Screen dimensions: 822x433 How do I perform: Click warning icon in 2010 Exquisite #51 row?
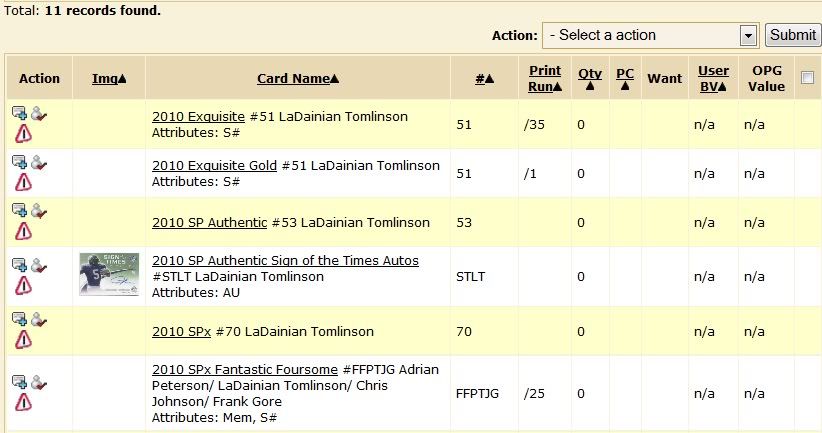coord(23,133)
